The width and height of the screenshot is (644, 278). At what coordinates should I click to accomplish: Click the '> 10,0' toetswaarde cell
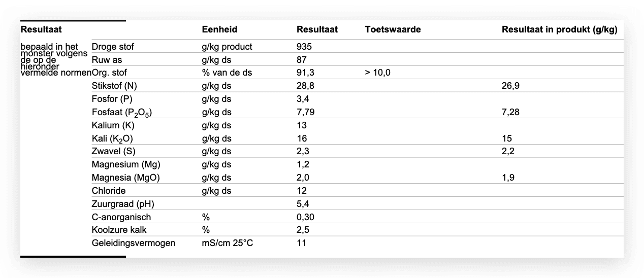click(x=377, y=73)
